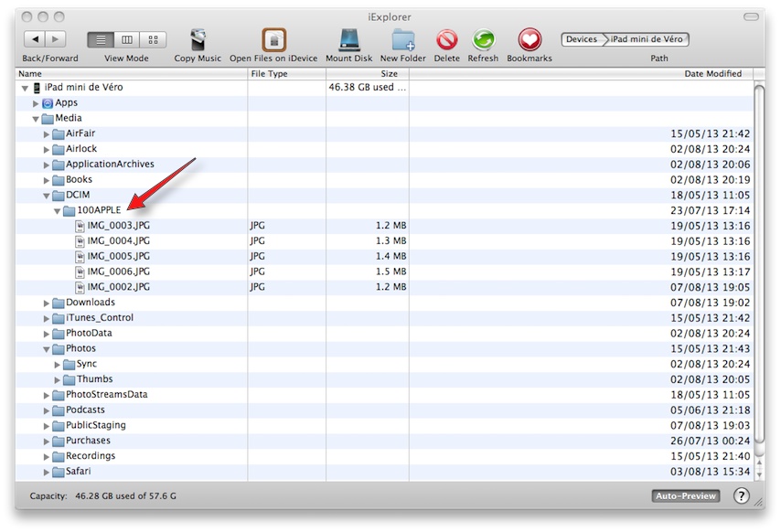Select iPad mini de Véro path segment
The width and height of the screenshot is (781, 532).
pos(646,39)
